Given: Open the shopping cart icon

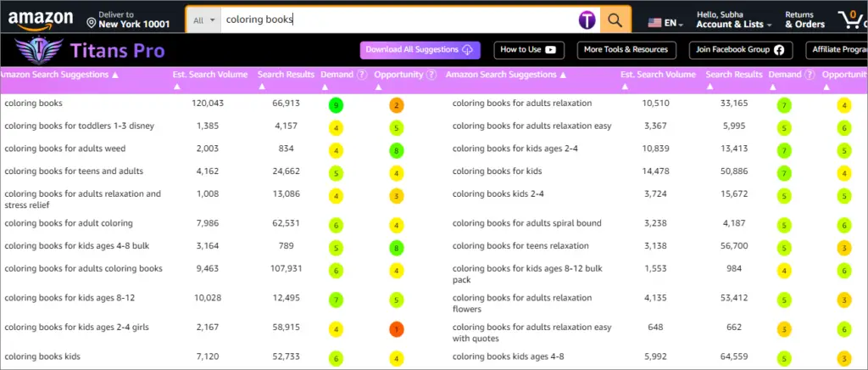Looking at the screenshot, I should tap(853, 20).
